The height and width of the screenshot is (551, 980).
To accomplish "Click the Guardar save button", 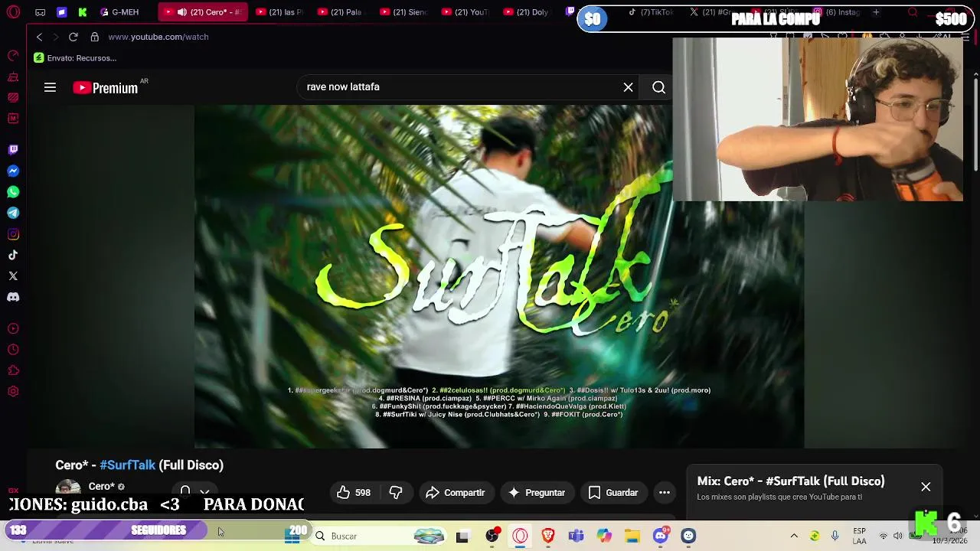I will click(x=612, y=493).
